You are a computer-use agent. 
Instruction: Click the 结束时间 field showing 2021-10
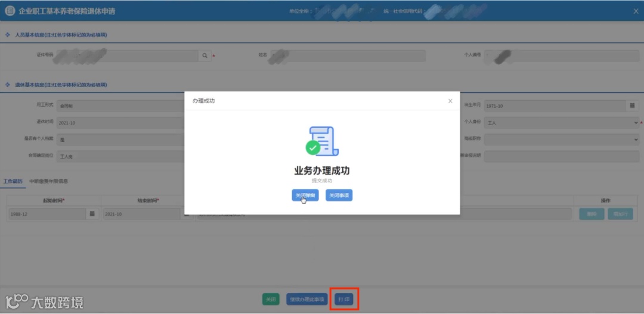[x=141, y=214]
